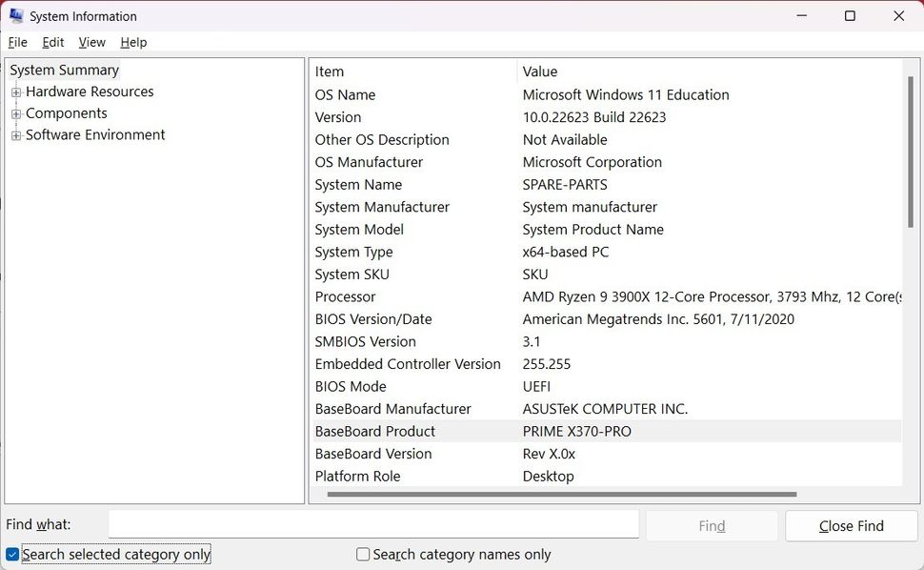Expand the Components tree node
924x570 pixels.
[x=14, y=112]
